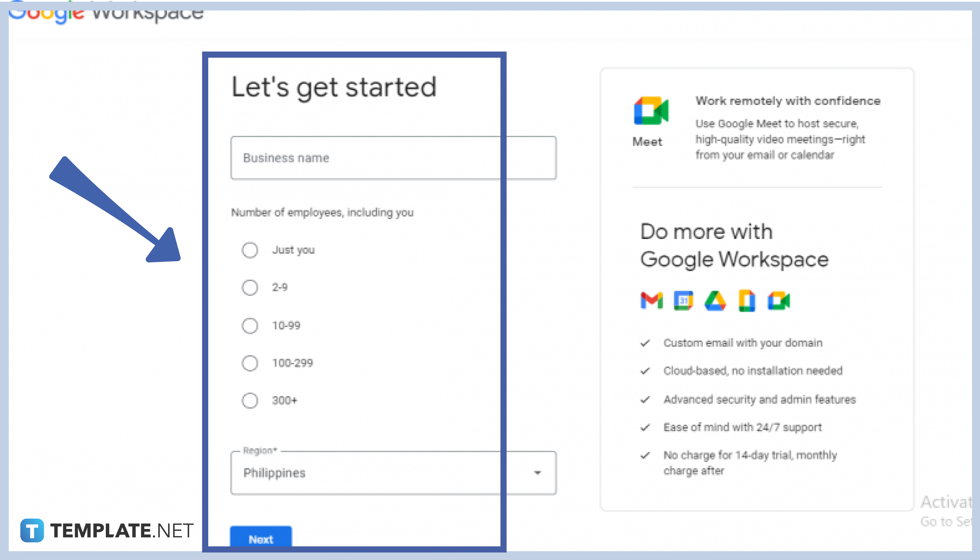Screen dimensions: 980x560
Task: Click Number of employees, including you label
Action: 322,212
